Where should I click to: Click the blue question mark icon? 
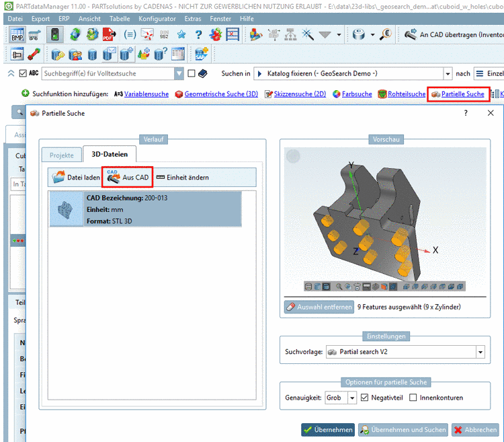199,34
